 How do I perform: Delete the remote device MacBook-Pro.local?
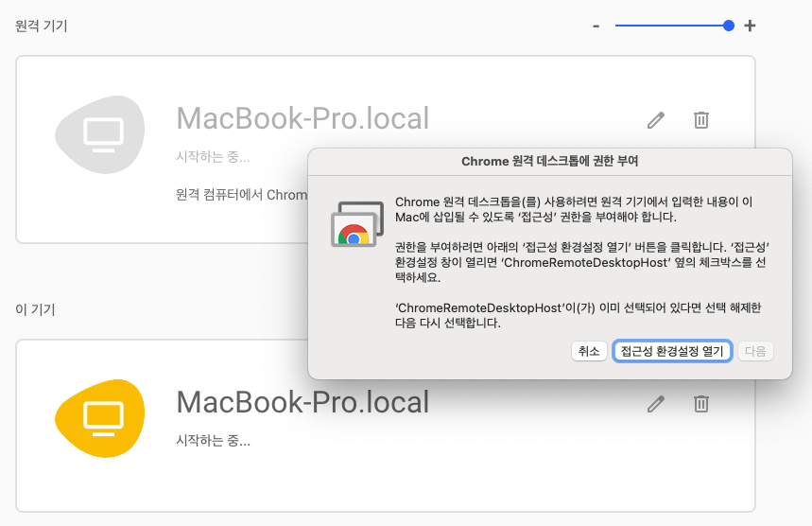(x=701, y=120)
